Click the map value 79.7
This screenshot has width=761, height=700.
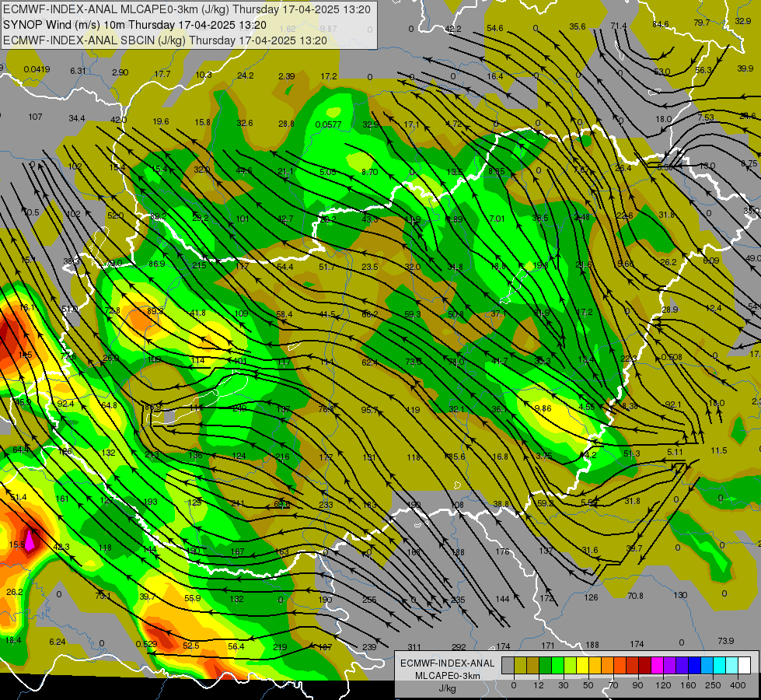pos(702,23)
